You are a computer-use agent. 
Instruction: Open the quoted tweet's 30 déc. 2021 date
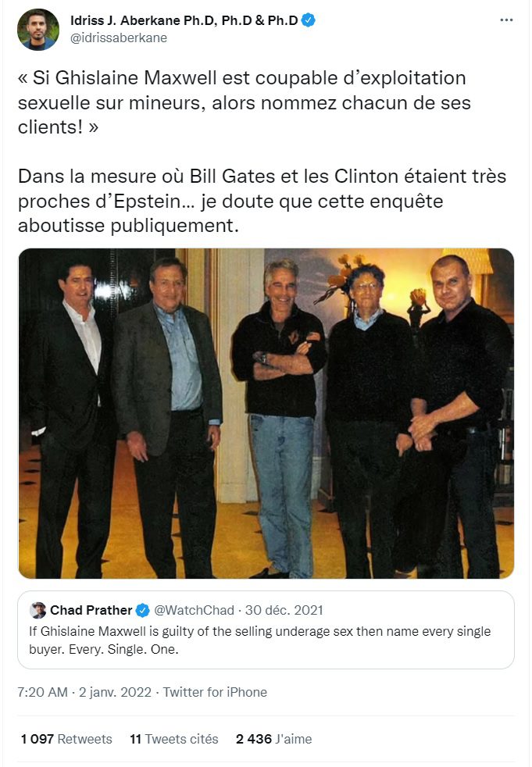coord(284,611)
